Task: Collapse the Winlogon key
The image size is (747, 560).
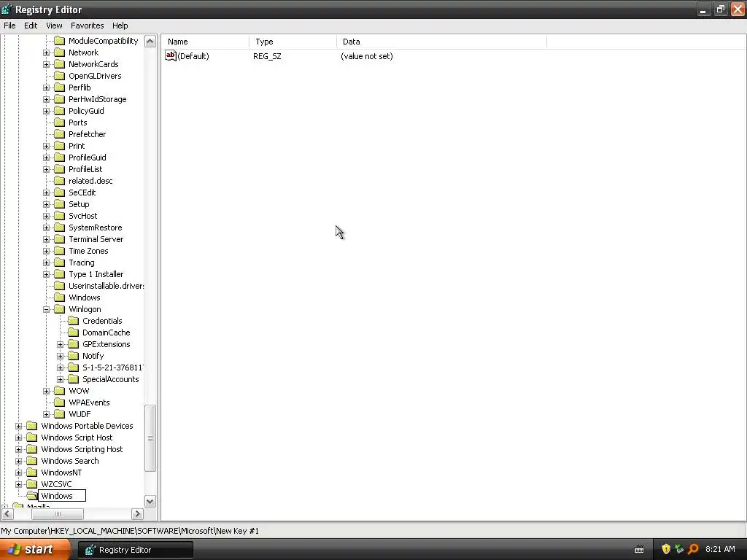Action: (46, 309)
